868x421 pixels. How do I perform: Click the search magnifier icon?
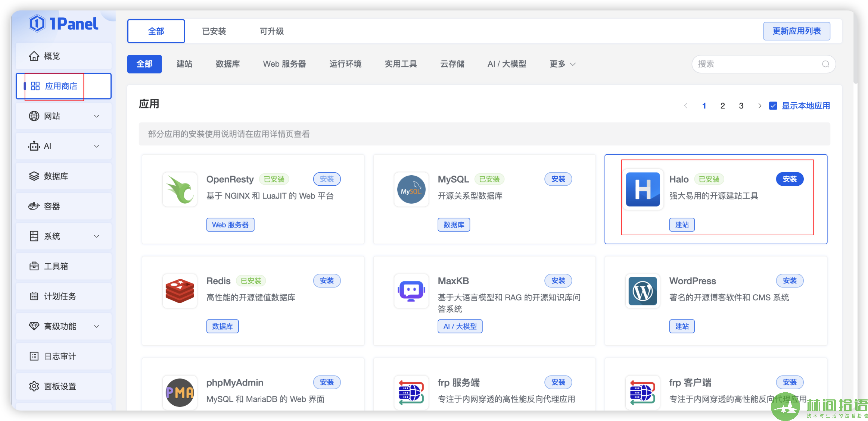click(825, 64)
